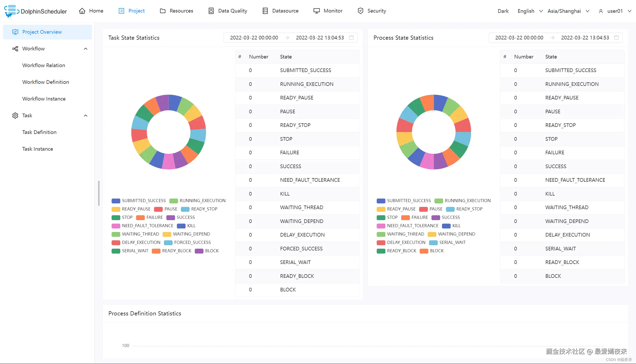Click the Security shield icon
Viewport: 636px width, 364px height.
(360, 11)
